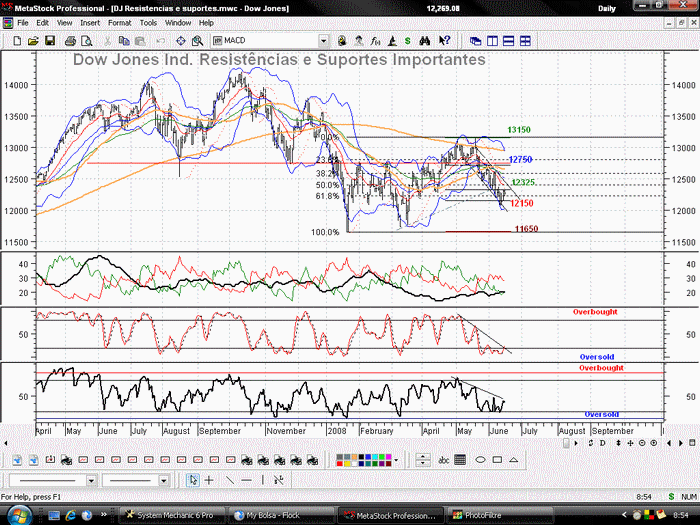This screenshot has width=700, height=525.
Task: Expand the color palette dropdown arrow
Action: [396, 460]
